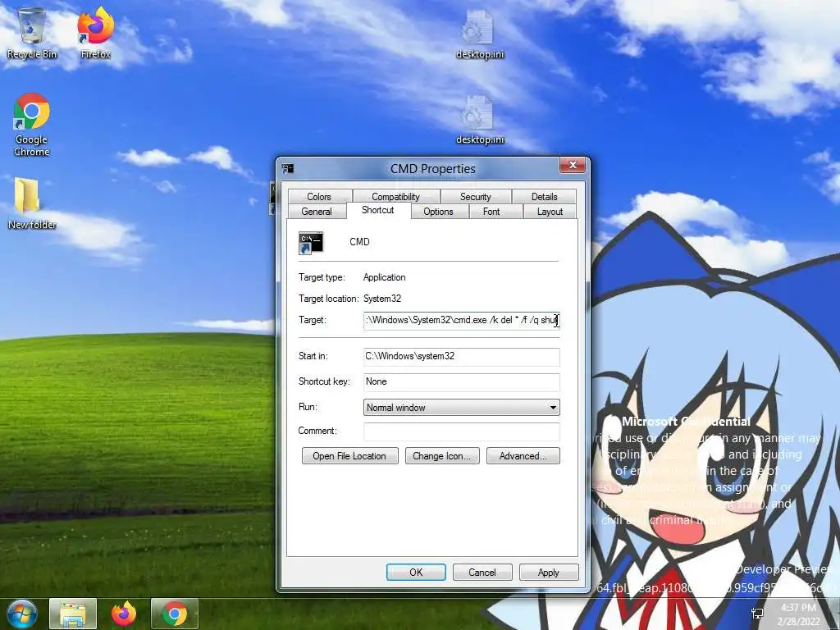Image resolution: width=840 pixels, height=630 pixels.
Task: Switch to the General tab
Action: click(x=317, y=212)
